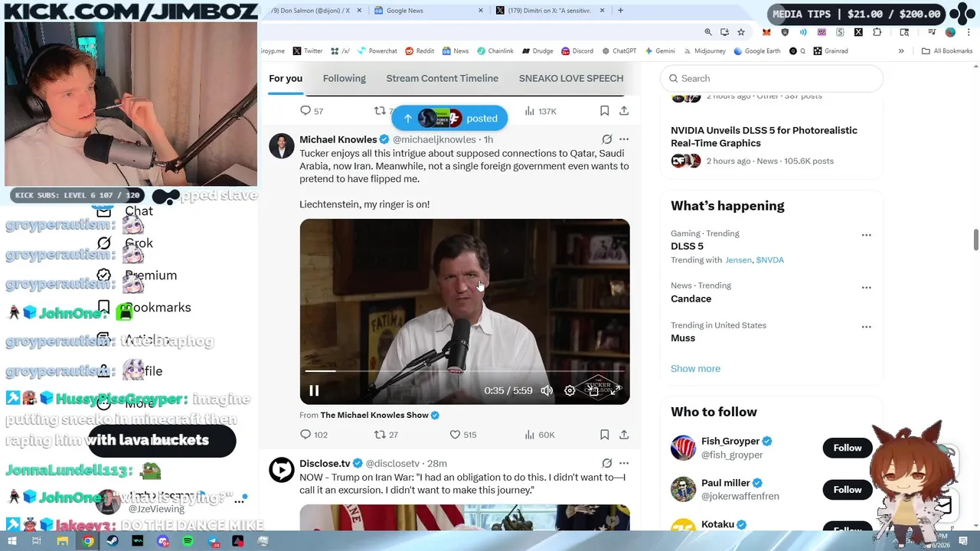
Task: Focus the X Search input field
Action: [772, 78]
